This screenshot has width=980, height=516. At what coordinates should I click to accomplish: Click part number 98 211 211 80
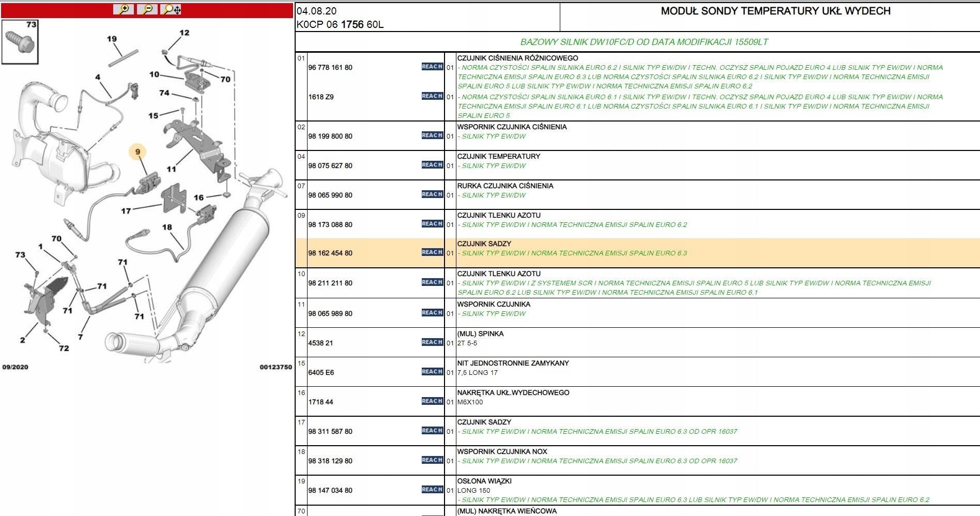330,283
